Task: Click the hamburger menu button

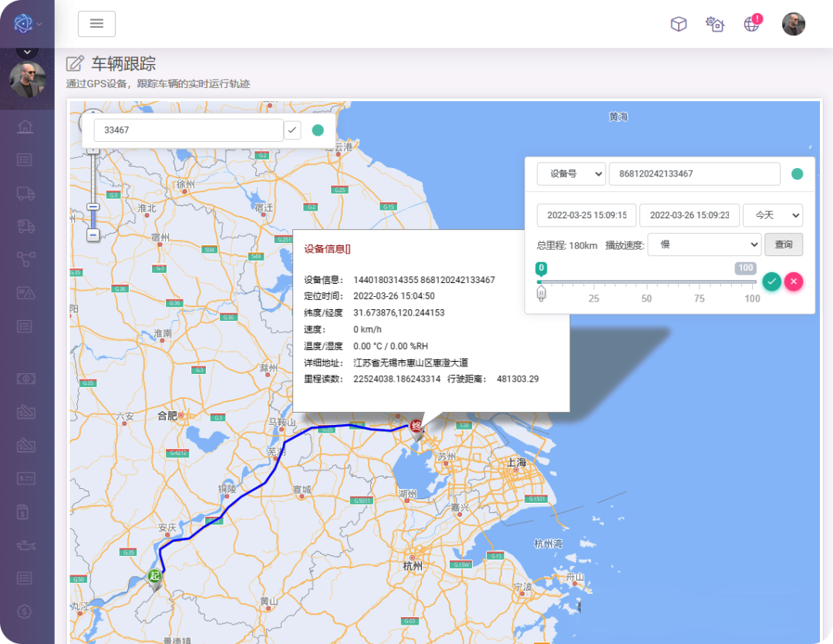Action: pos(96,24)
